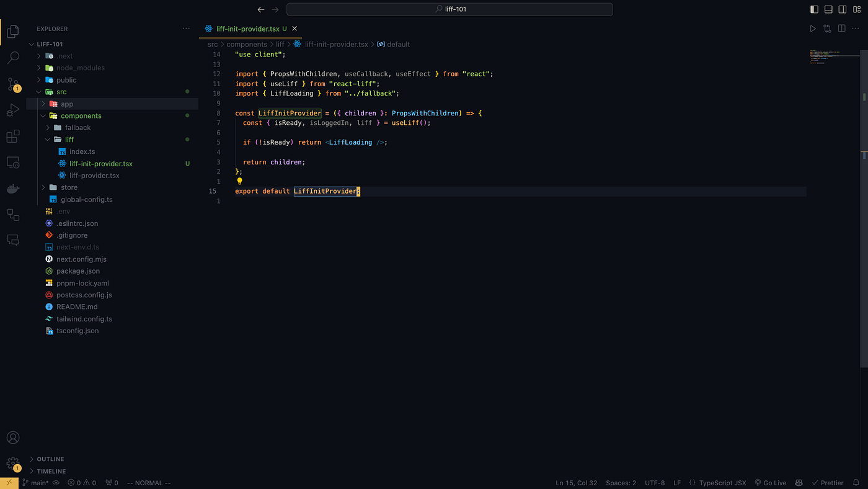
Task: Open Explorer Views and More Actions menu
Action: click(x=187, y=29)
